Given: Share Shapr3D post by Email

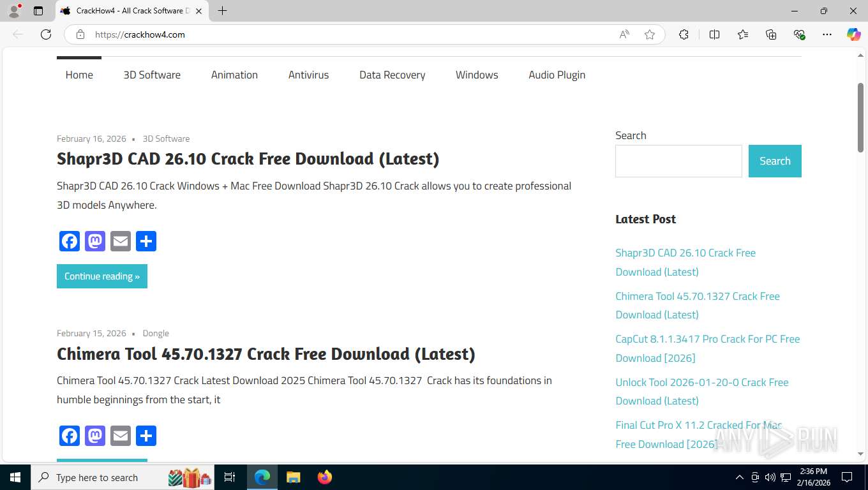Looking at the screenshot, I should click(121, 241).
